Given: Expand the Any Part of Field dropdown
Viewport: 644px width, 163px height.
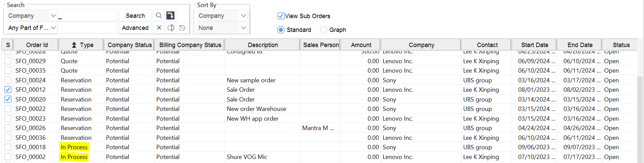Looking at the screenshot, I should [x=53, y=28].
